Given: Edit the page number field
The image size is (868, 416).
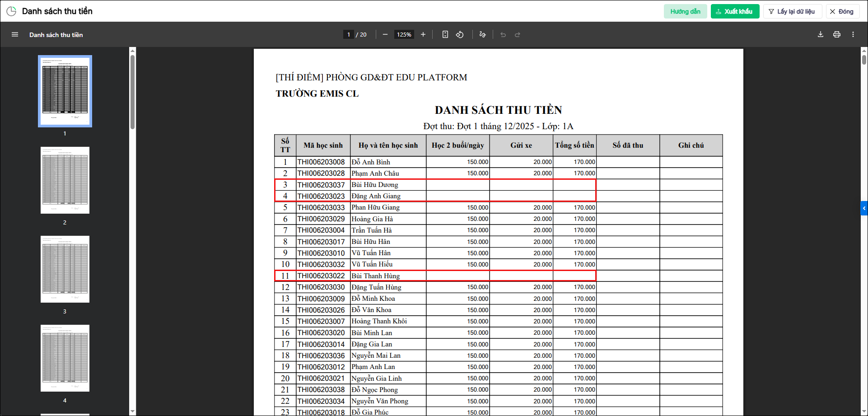Looking at the screenshot, I should click(348, 35).
